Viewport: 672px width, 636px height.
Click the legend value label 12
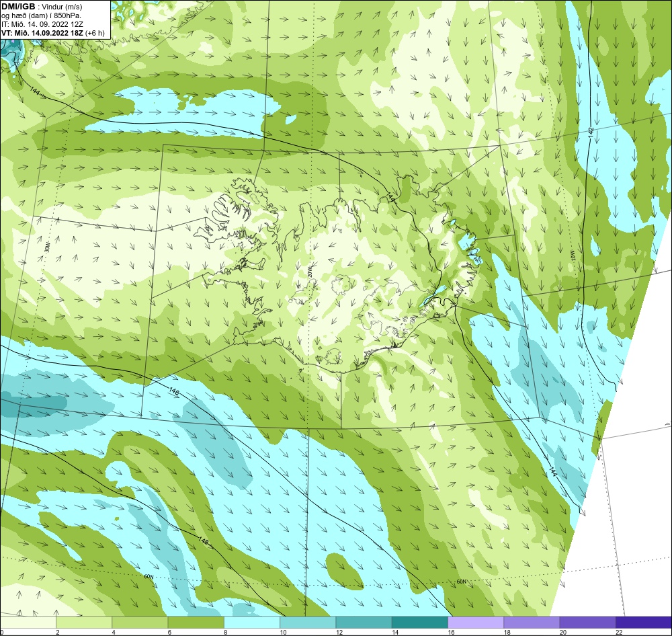339,632
